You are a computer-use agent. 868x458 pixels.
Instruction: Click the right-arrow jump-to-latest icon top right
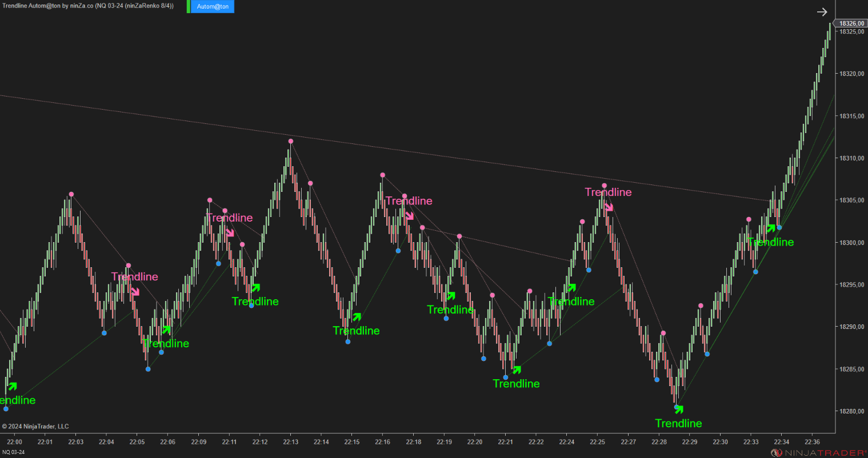(822, 12)
